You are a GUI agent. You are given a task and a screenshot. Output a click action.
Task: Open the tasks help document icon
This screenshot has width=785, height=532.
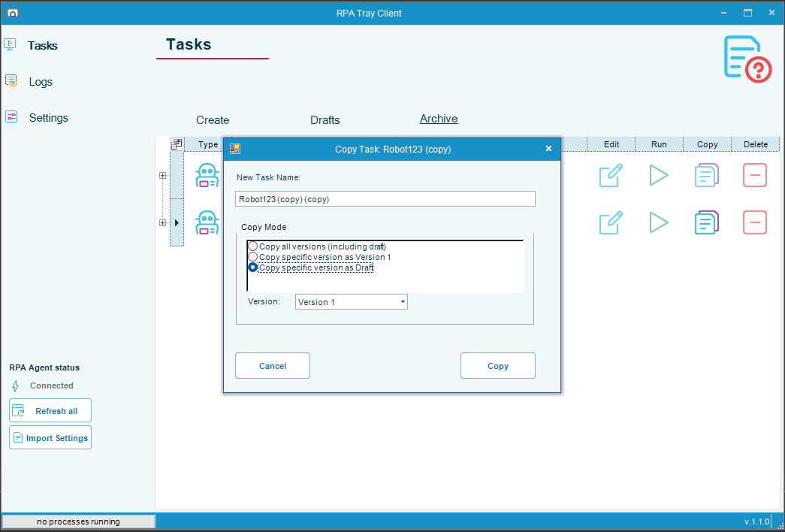coord(747,59)
